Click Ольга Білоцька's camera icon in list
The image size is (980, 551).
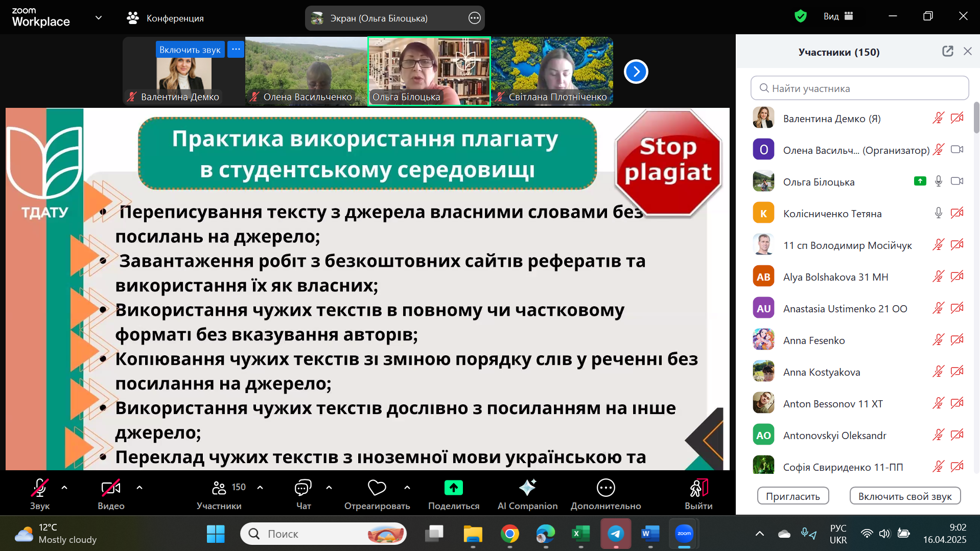pos(957,181)
